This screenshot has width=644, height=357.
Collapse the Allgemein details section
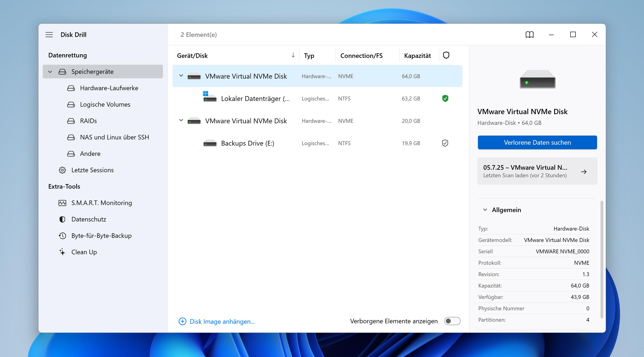(x=485, y=210)
